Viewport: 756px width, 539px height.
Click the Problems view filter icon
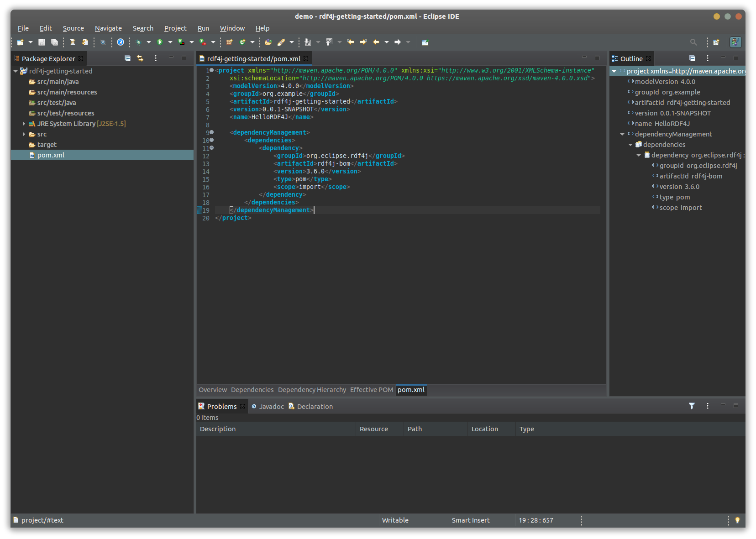tap(692, 406)
